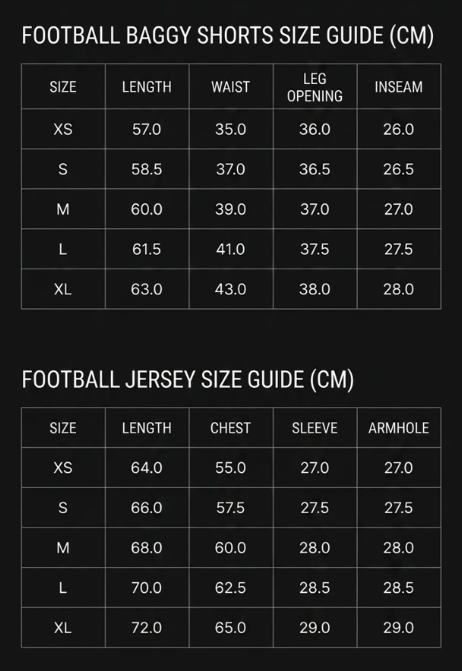Click the CHEST header in jersey table
The image size is (462, 671).
click(231, 428)
